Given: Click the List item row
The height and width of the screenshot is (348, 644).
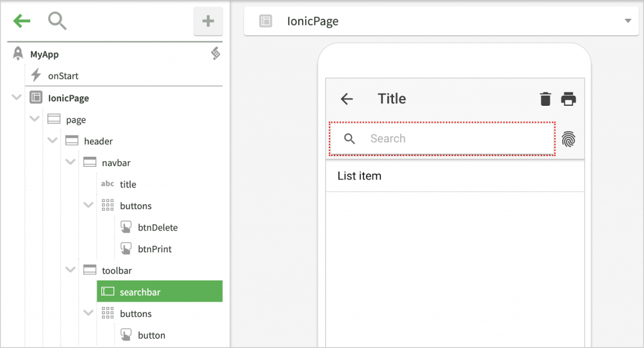Looking at the screenshot, I should coord(455,176).
